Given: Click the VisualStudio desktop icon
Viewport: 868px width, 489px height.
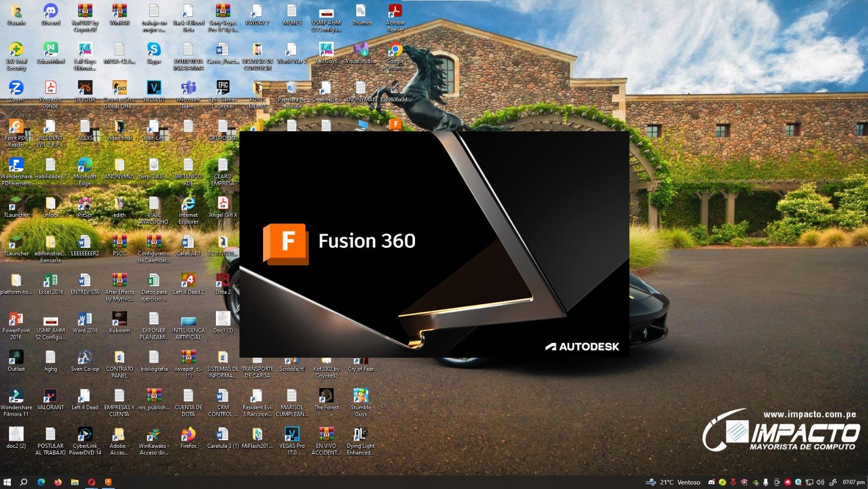Looking at the screenshot, I should (x=361, y=53).
